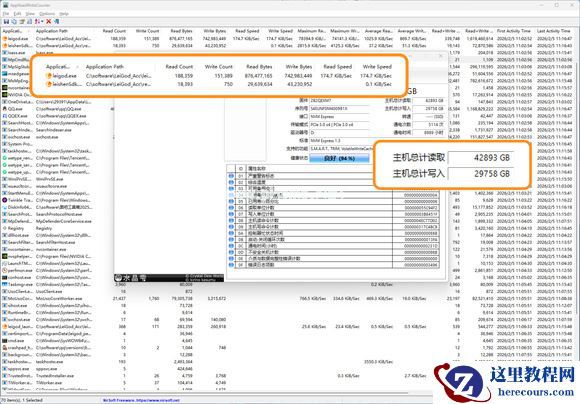
Task: Open the Edit menu
Action: 17,14
